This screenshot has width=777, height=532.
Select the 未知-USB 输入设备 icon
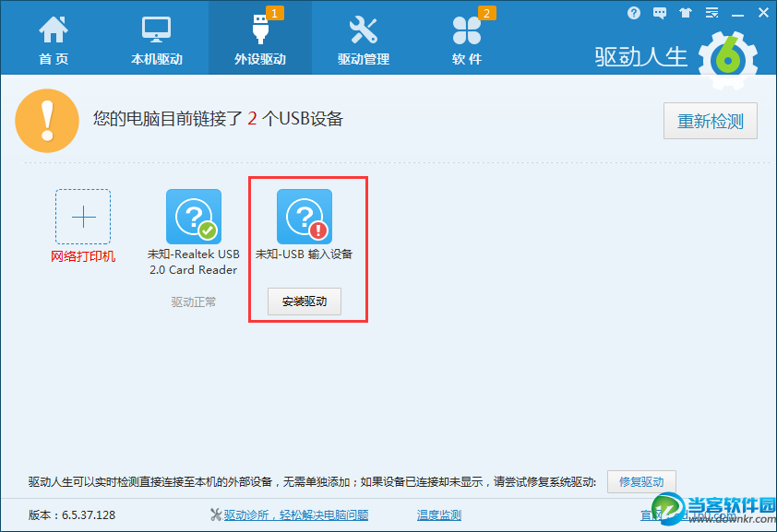(x=305, y=217)
